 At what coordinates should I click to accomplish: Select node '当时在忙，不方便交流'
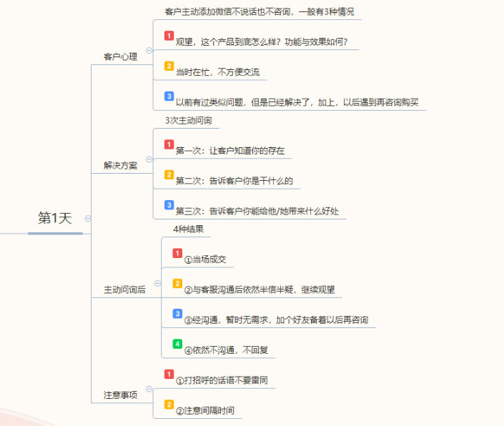(x=217, y=72)
